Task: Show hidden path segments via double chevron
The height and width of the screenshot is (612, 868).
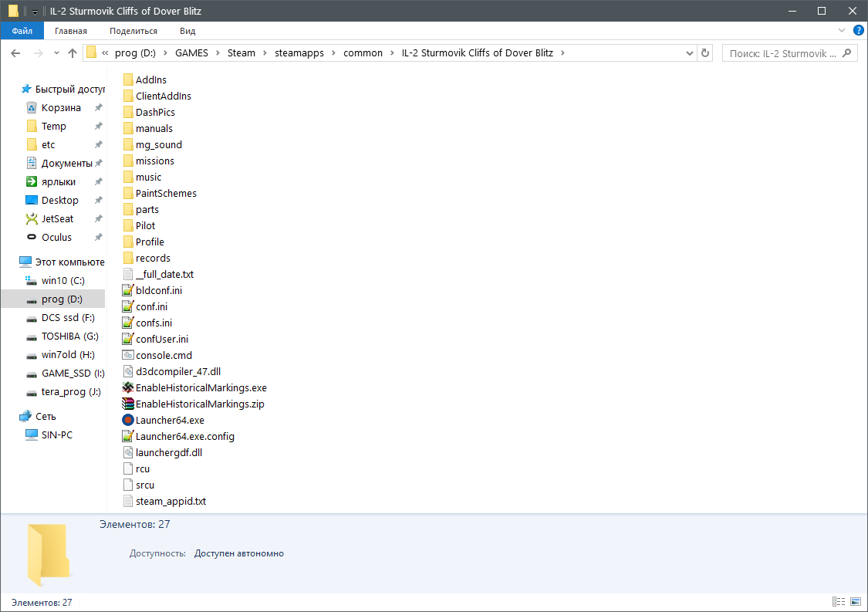Action: [105, 53]
